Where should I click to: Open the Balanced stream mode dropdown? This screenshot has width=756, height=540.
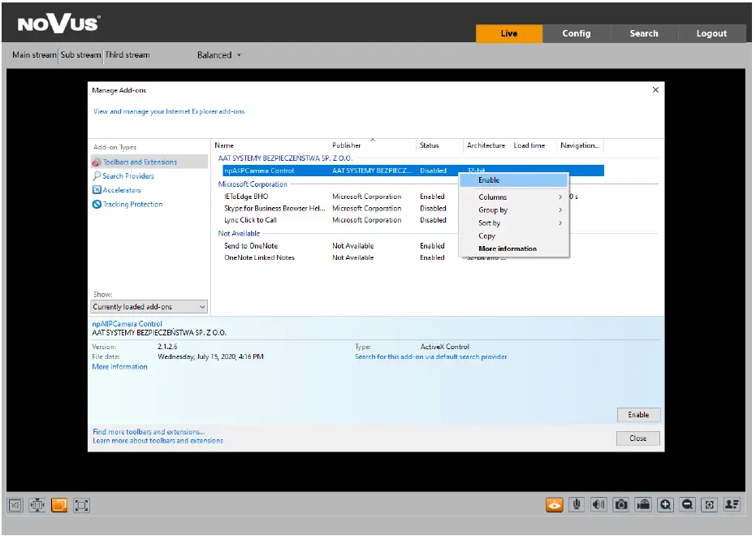click(219, 55)
